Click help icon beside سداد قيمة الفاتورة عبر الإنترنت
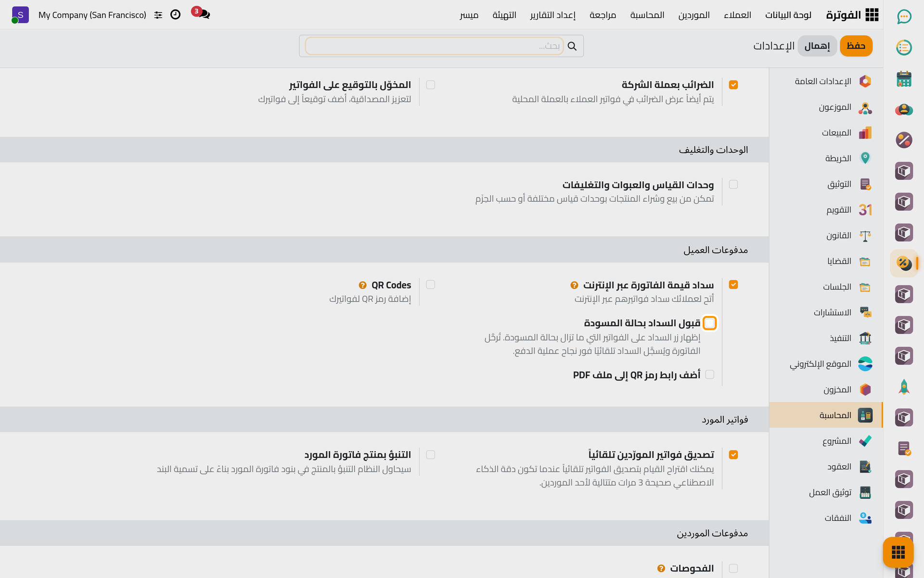The height and width of the screenshot is (578, 924). [x=574, y=285]
